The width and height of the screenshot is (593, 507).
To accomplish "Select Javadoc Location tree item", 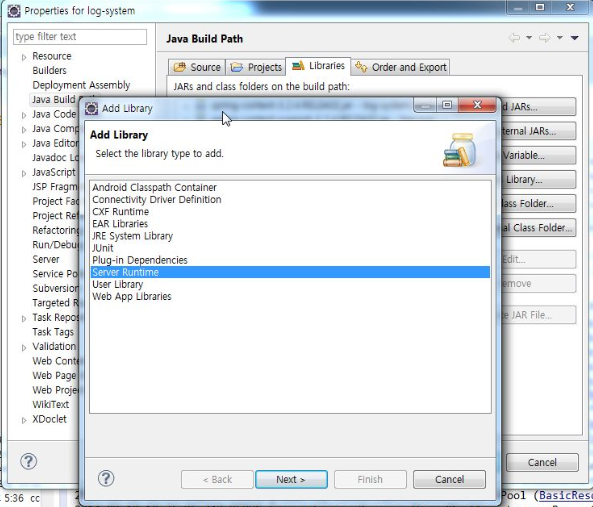I will [x=55, y=158].
